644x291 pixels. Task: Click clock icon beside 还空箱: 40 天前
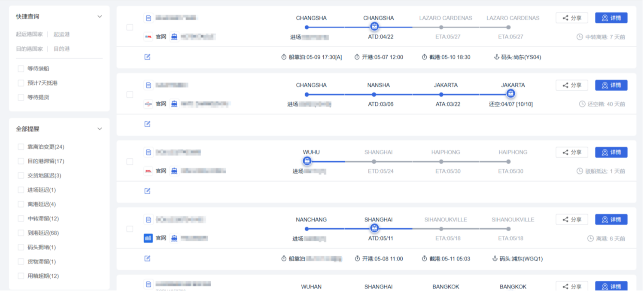[582, 104]
